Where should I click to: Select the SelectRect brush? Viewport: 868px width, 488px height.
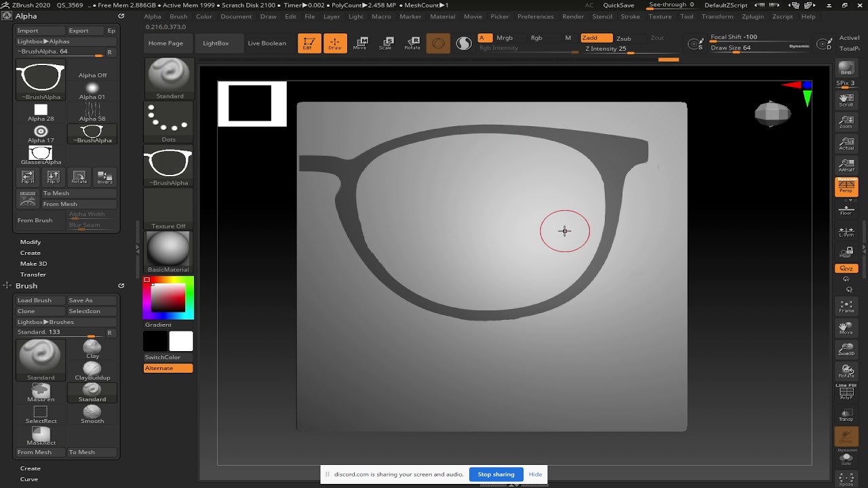coord(41,415)
